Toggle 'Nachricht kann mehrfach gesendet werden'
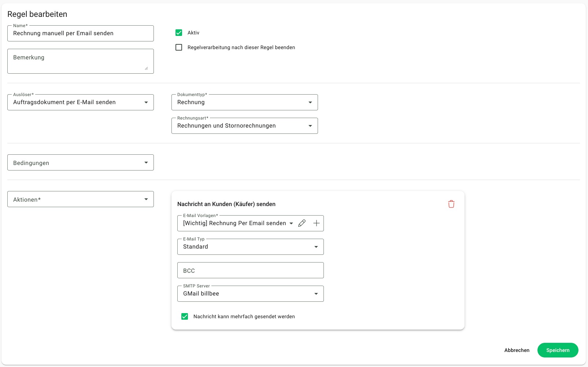Screen dimensions: 588x367 [185, 316]
